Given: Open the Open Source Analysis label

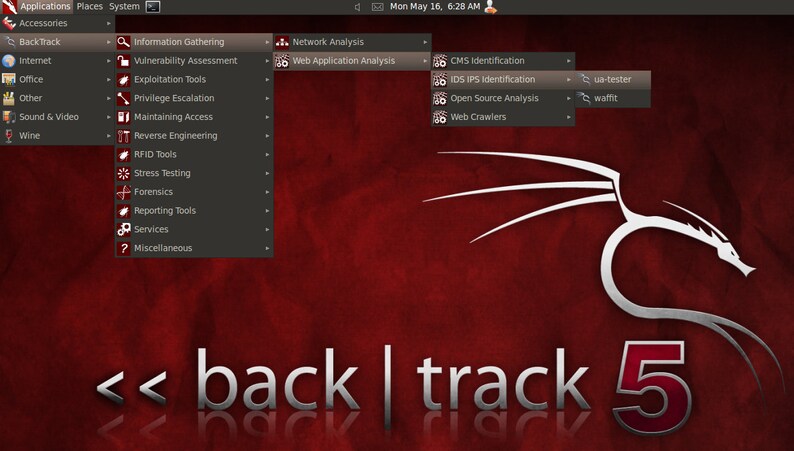Looking at the screenshot, I should coord(494,98).
